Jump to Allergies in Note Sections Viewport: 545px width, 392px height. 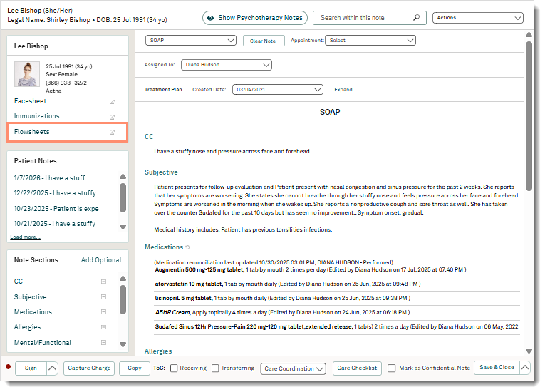click(x=27, y=327)
